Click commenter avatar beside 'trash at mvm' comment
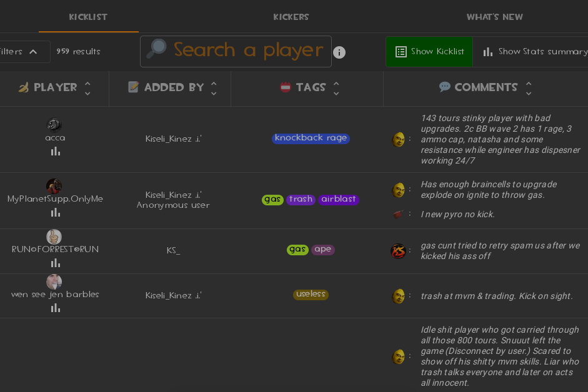Image resolution: width=588 pixels, height=392 pixels. pyautogui.click(x=398, y=296)
